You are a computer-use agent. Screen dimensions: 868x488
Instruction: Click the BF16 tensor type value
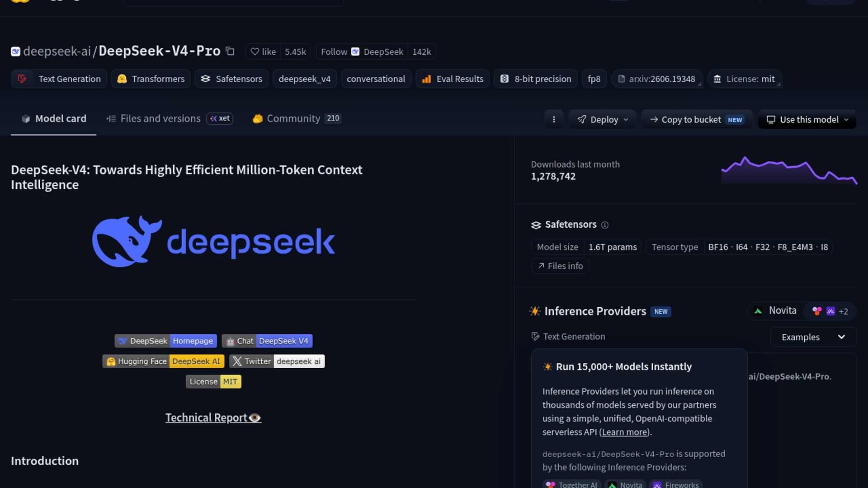click(718, 247)
